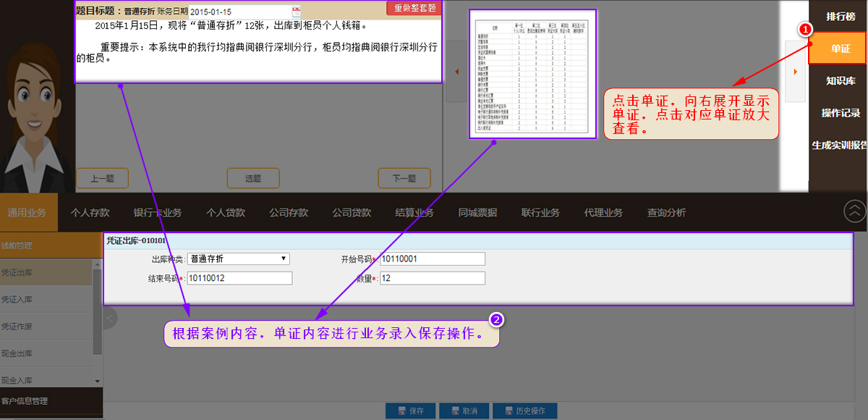Image resolution: width=868 pixels, height=420 pixels.
Task: Collapse the top panel with the up chevron
Action: click(x=854, y=211)
